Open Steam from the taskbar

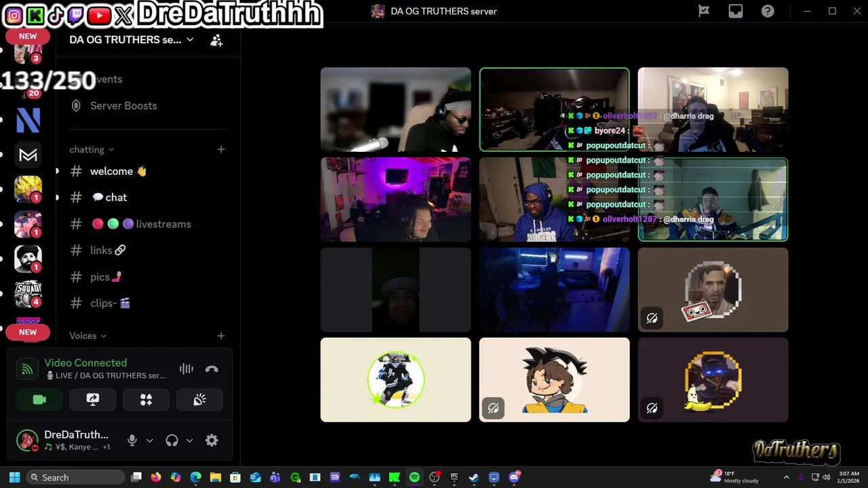pyautogui.click(x=474, y=478)
